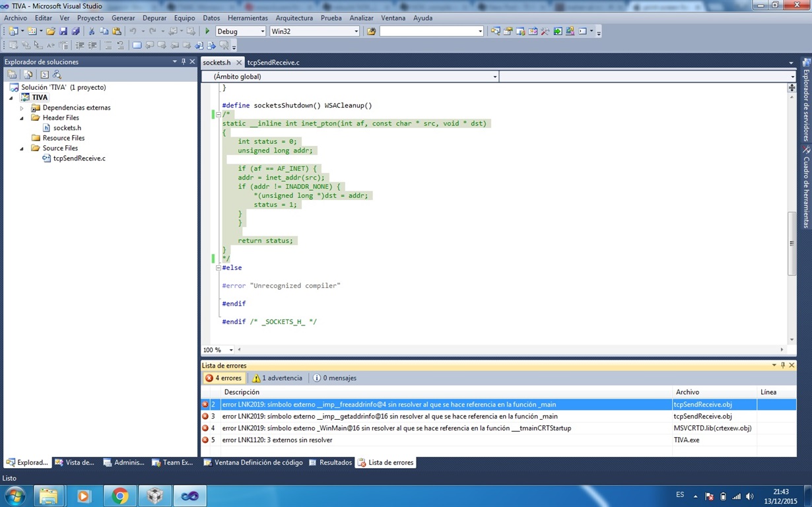Click Show All Files in Solution Explorer
The width and height of the screenshot is (812, 507).
(x=28, y=75)
